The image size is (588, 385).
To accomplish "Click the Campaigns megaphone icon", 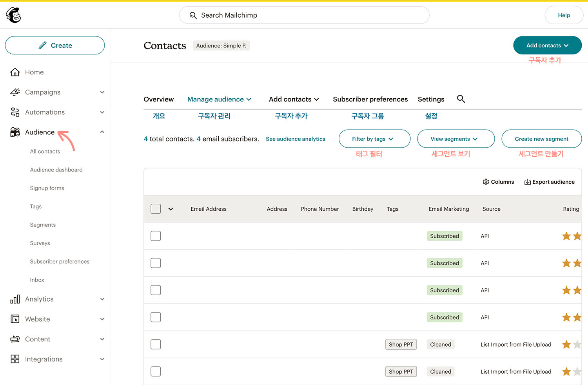I will point(15,92).
